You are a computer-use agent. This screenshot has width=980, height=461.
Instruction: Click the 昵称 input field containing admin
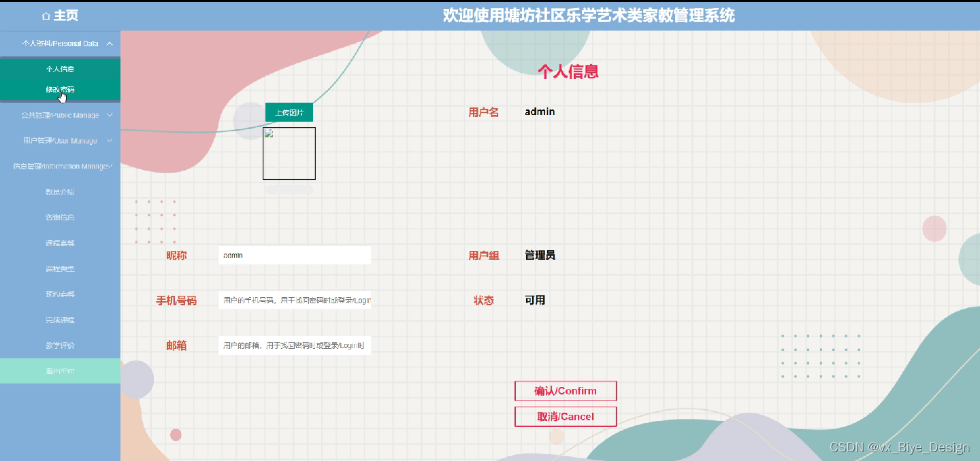pyautogui.click(x=295, y=255)
